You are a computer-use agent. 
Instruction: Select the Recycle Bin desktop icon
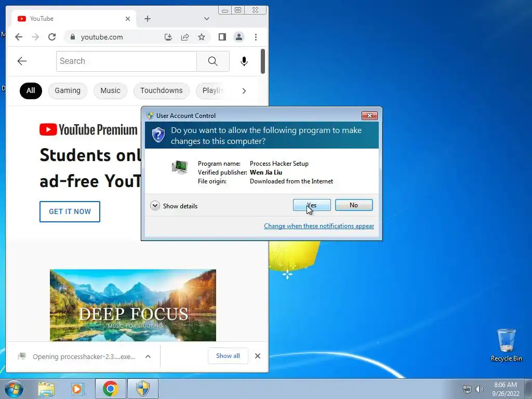point(506,345)
